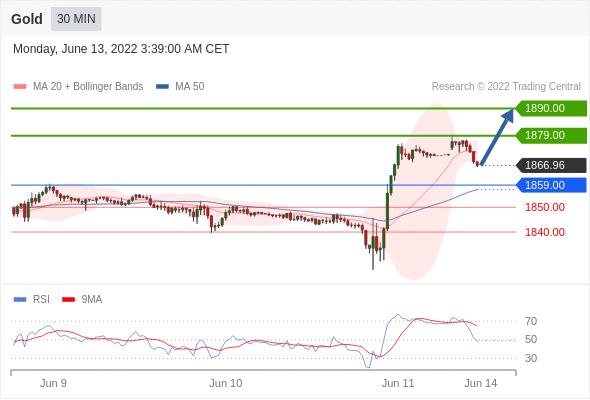The height and width of the screenshot is (400, 590).
Task: Click the green 1879.00 resistance price tag
Action: tap(551, 135)
